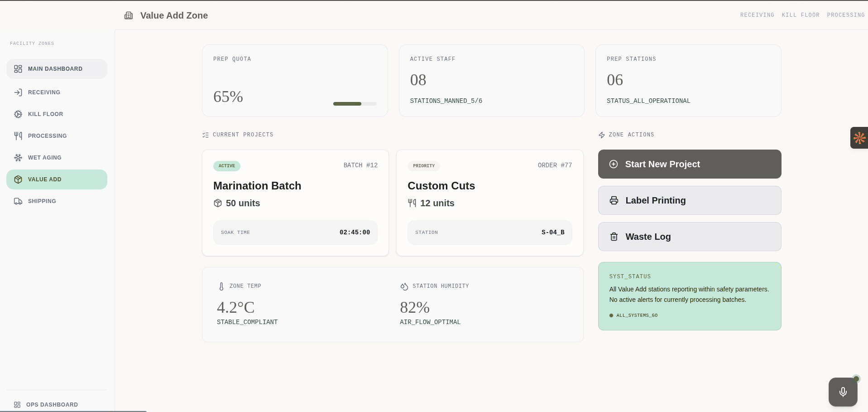Click the ACTIVE status badge
Viewport: 868px width, 412px height.
227,166
